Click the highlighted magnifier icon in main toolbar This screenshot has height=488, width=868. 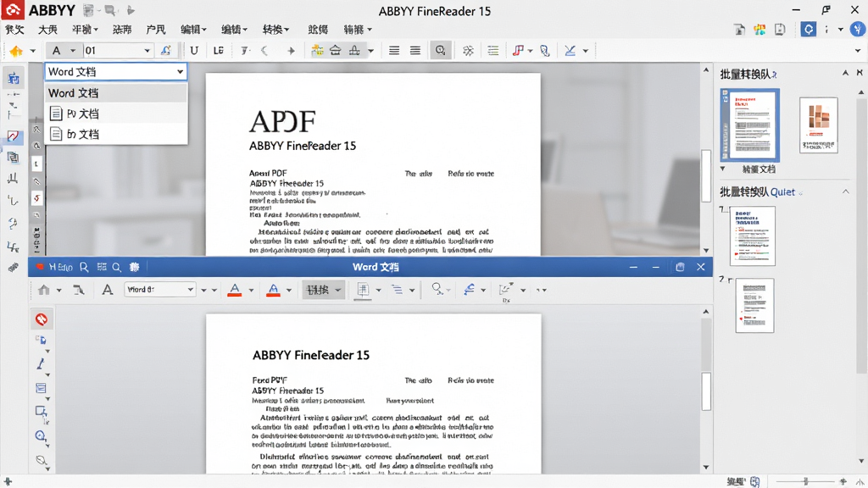(x=440, y=50)
